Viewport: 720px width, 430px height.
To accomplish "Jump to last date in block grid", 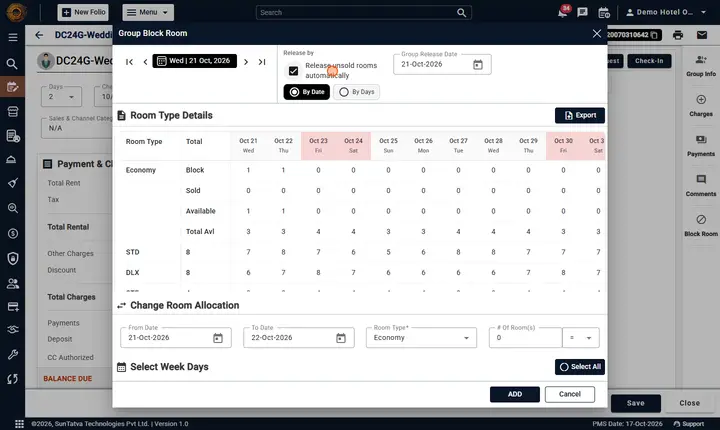I will 262,62.
